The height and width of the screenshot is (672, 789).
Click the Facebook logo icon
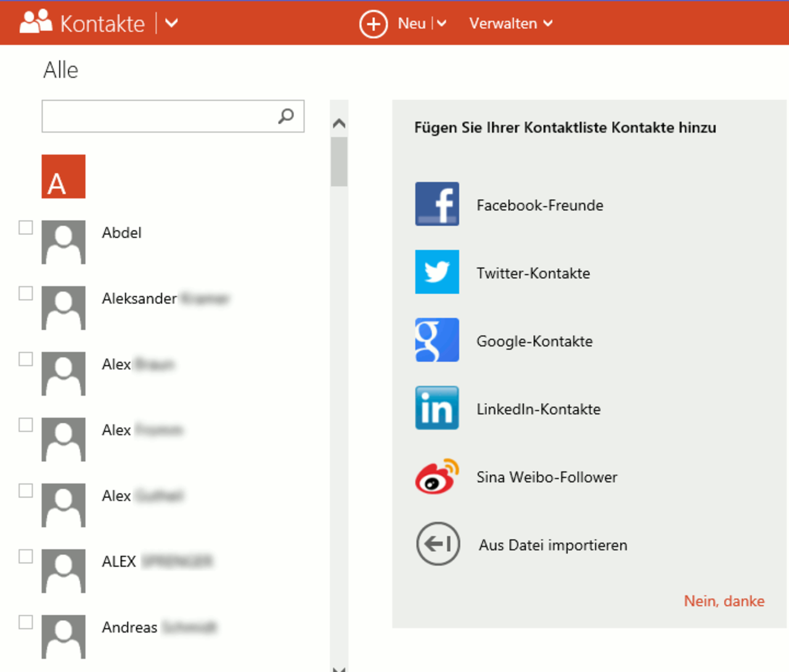point(437,204)
